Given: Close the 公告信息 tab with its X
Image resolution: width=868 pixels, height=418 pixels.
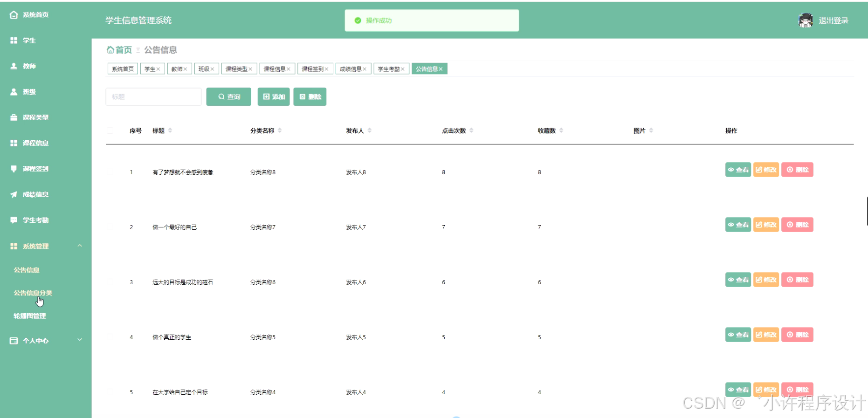Looking at the screenshot, I should point(441,69).
